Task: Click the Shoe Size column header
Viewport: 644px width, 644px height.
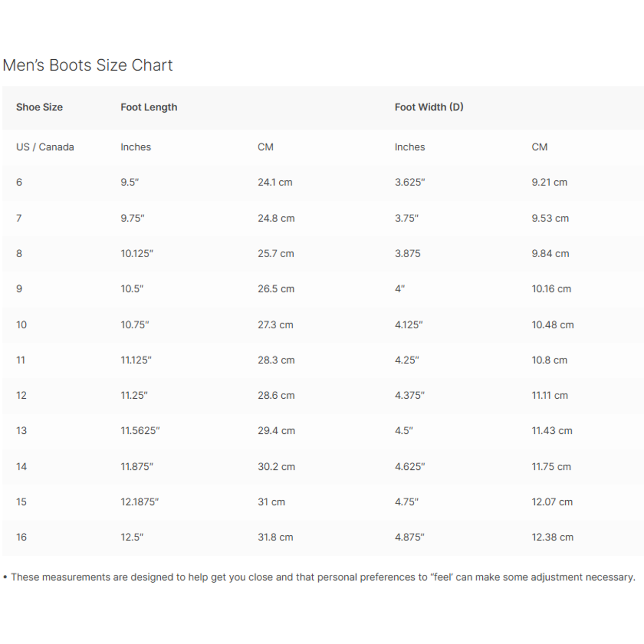Action: [39, 107]
